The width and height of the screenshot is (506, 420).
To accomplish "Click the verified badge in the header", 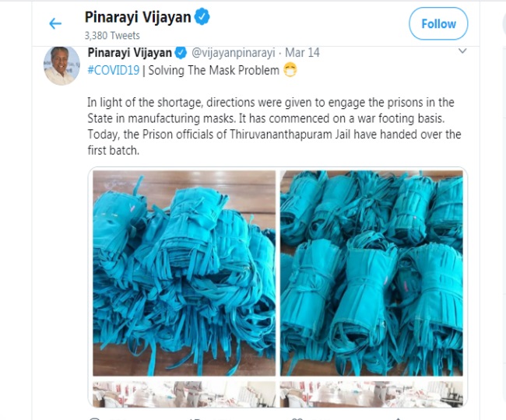I will [202, 17].
